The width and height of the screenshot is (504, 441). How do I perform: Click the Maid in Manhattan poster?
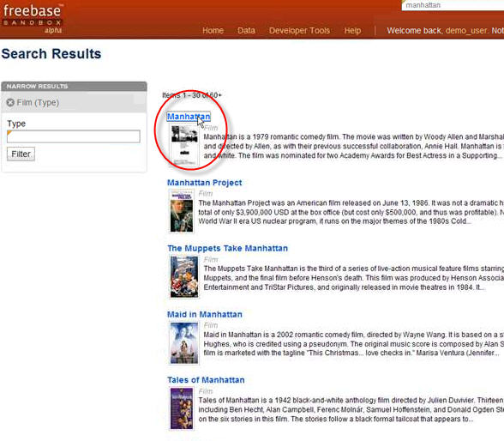(x=184, y=343)
